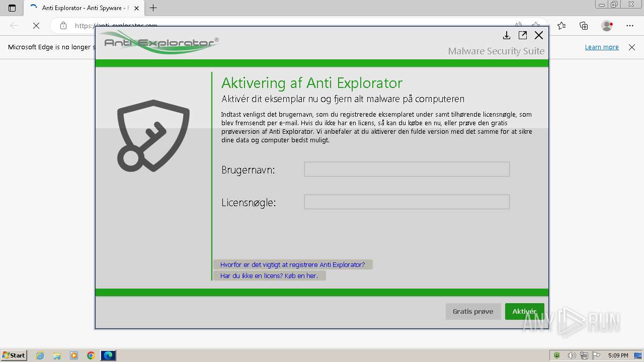Open the pop-out window icon in dialog header
The image size is (644, 362).
tap(523, 35)
